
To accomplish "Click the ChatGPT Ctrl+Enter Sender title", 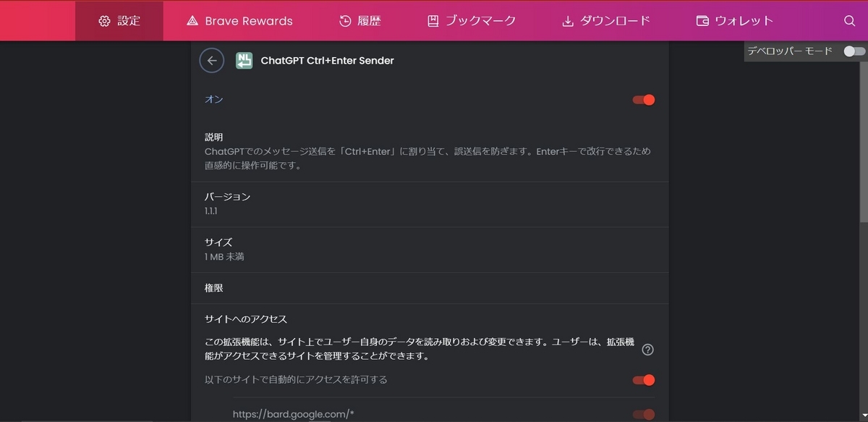I will coord(327,61).
